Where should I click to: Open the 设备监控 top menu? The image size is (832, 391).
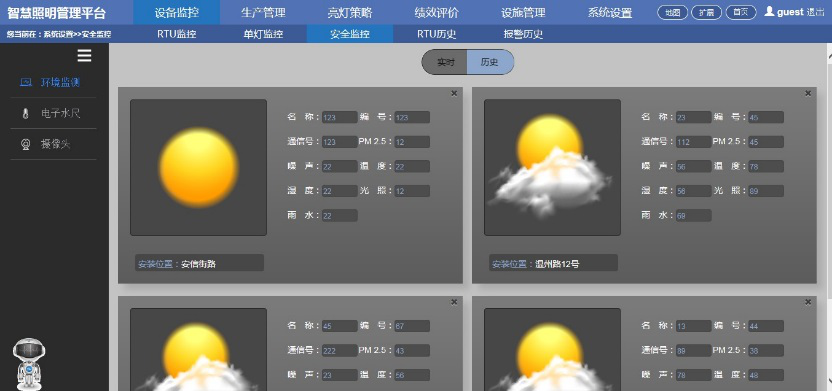177,12
